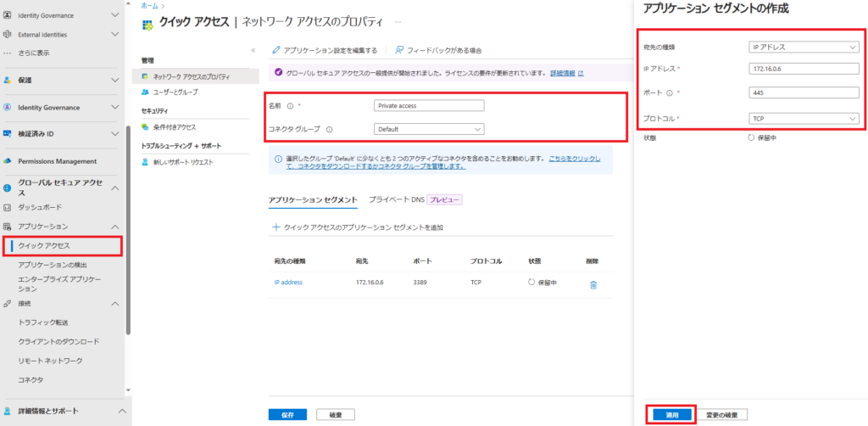Click the 宛先の種類 column header
Image resolution: width=868 pixels, height=426 pixels.
[x=290, y=261]
